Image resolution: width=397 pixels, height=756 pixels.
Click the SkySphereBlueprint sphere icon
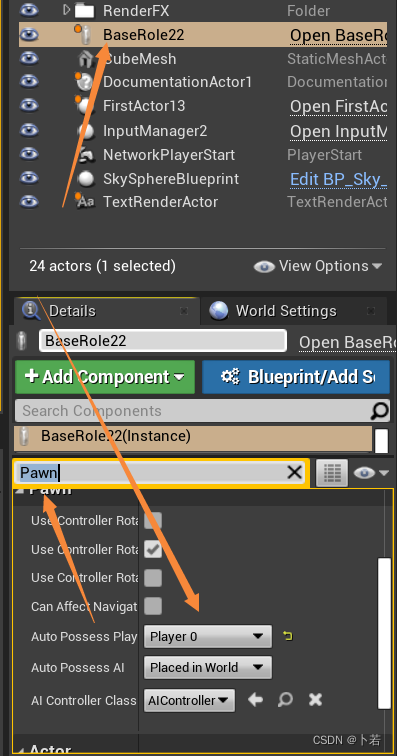(x=85, y=179)
